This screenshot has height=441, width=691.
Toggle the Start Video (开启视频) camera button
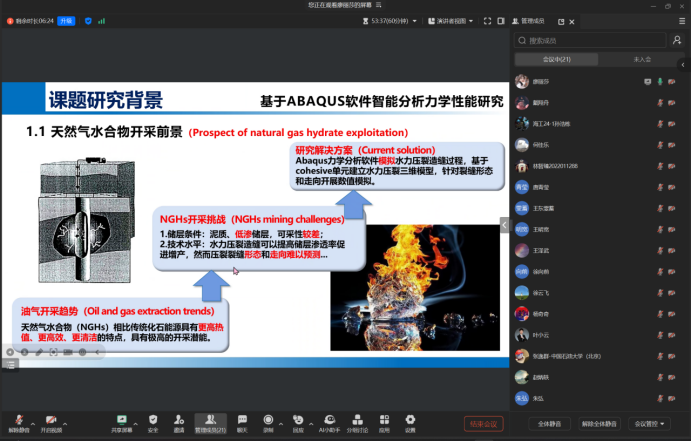click(x=51, y=420)
